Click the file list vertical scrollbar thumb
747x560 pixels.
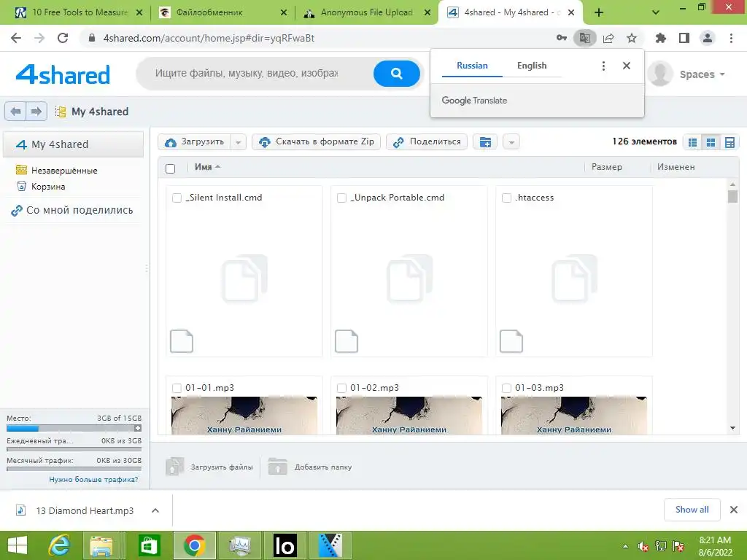(x=732, y=196)
